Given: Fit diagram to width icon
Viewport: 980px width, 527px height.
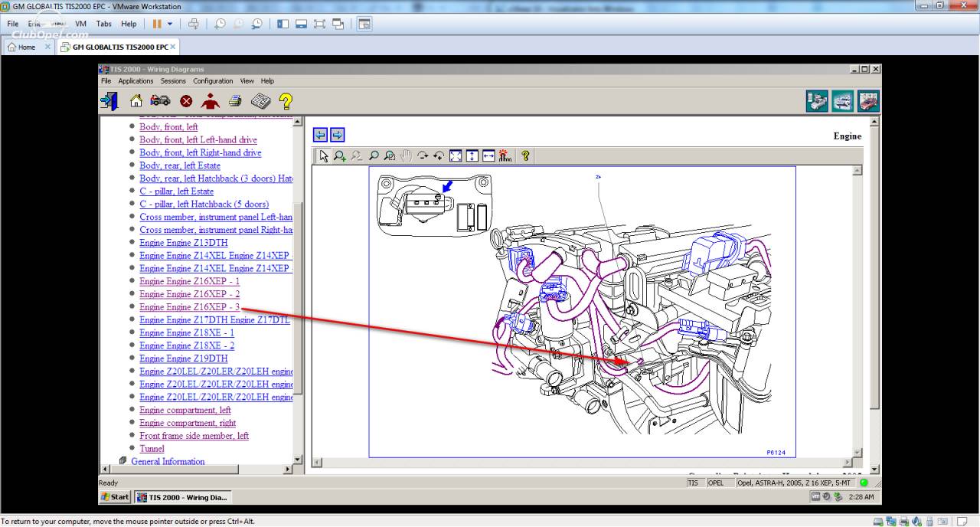Looking at the screenshot, I should (x=488, y=155).
